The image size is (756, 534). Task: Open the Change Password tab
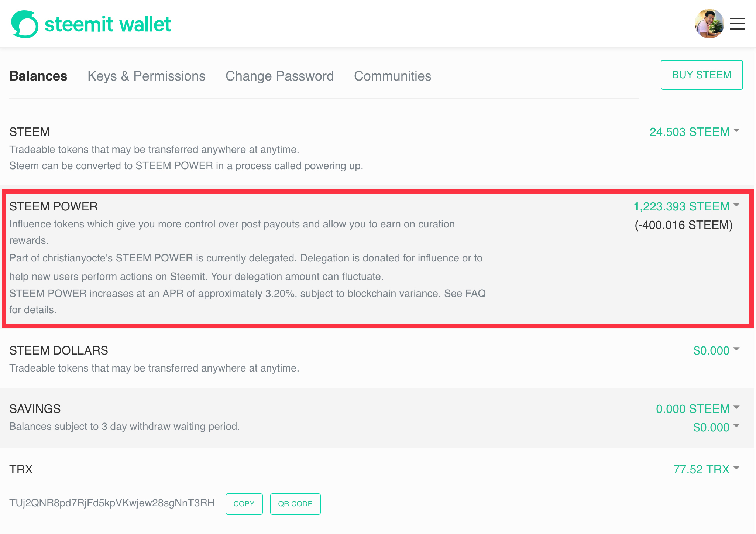[280, 76]
